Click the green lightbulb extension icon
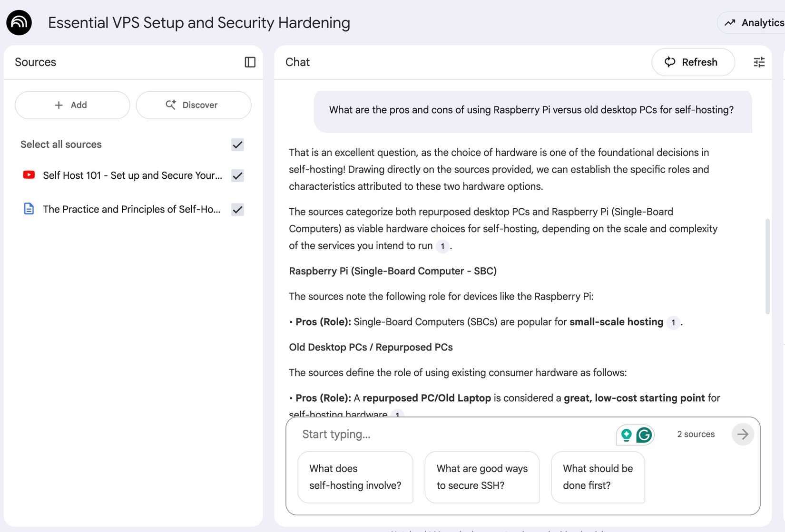This screenshot has width=785, height=532. pos(626,435)
